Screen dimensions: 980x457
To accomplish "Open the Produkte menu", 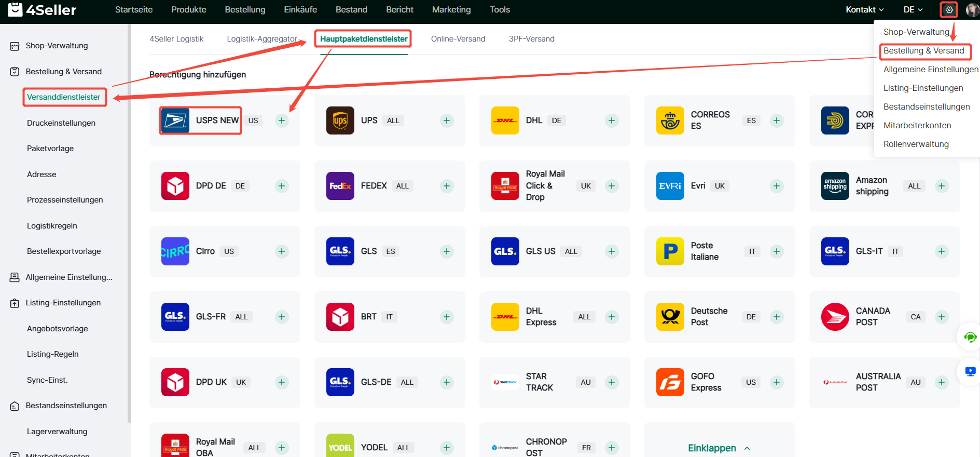I will [x=189, y=10].
